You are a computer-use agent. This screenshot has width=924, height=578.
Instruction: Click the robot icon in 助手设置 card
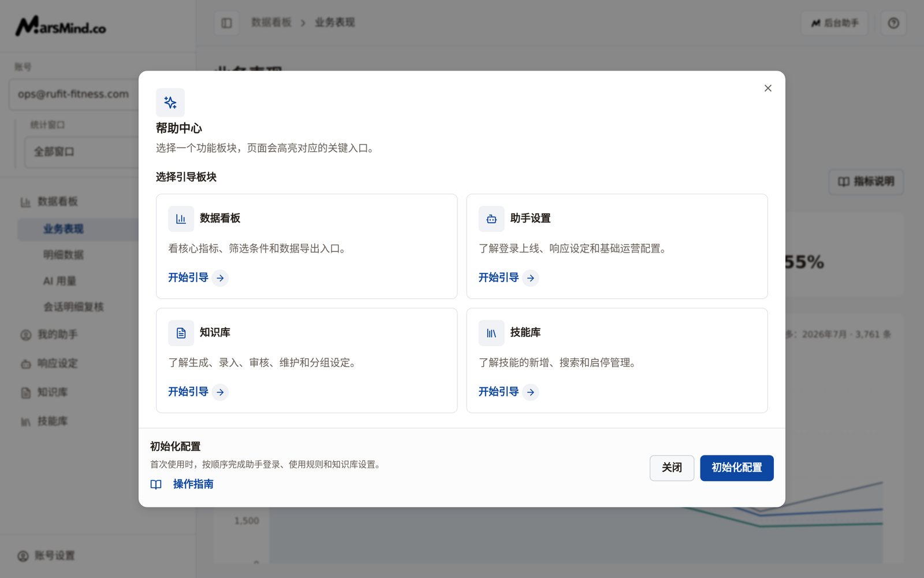point(491,219)
